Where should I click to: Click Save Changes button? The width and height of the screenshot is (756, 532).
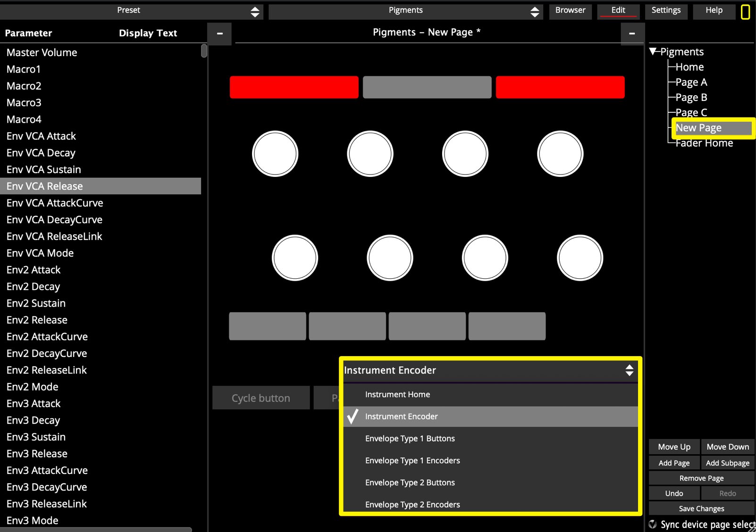click(701, 508)
